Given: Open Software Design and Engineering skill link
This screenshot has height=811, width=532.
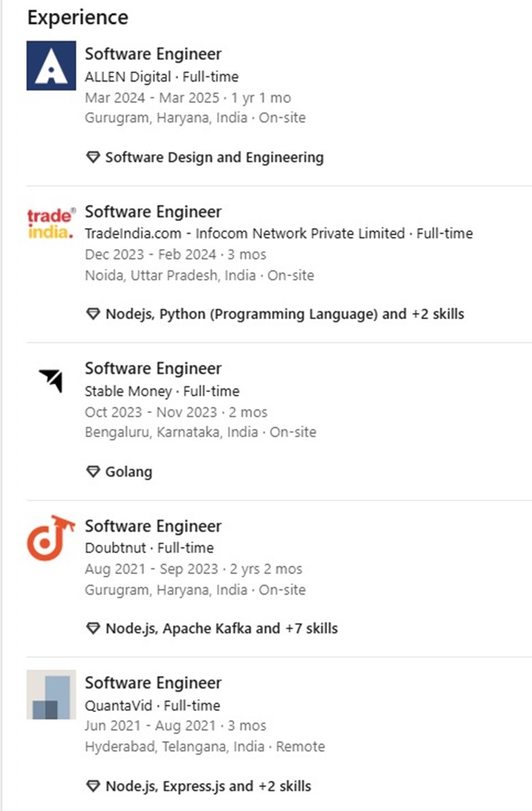Looking at the screenshot, I should [214, 157].
